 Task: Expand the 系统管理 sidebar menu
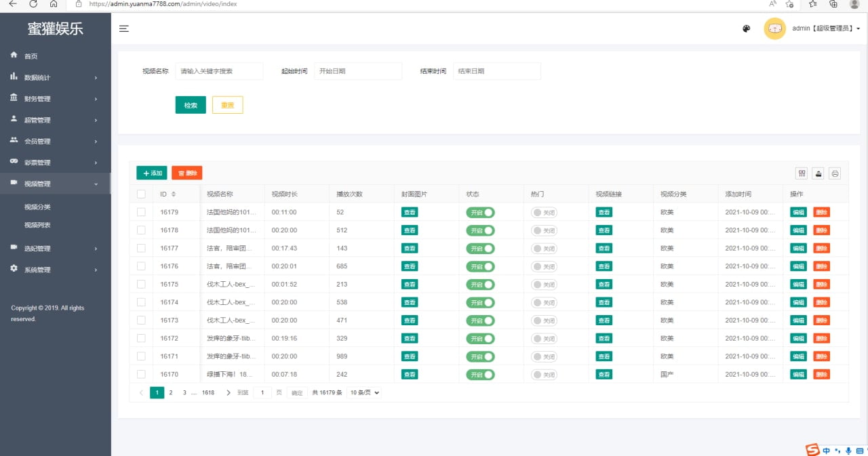click(56, 270)
